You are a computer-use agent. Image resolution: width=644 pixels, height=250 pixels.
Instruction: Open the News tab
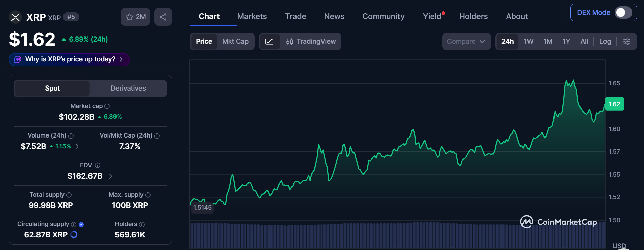(334, 16)
